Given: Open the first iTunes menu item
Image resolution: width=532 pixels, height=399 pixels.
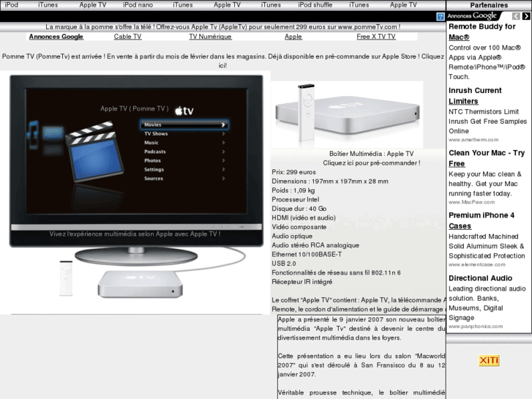Looking at the screenshot, I should 48,4.
